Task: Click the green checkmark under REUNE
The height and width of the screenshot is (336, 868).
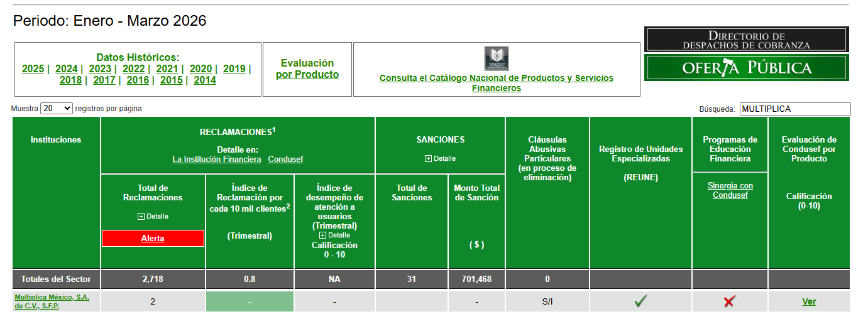Action: [x=640, y=301]
